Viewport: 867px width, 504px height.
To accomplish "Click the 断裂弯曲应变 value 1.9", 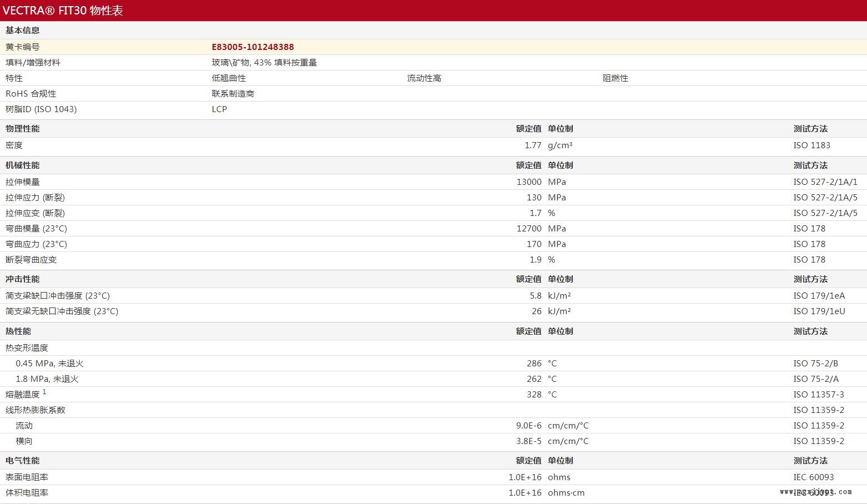I will tap(536, 260).
